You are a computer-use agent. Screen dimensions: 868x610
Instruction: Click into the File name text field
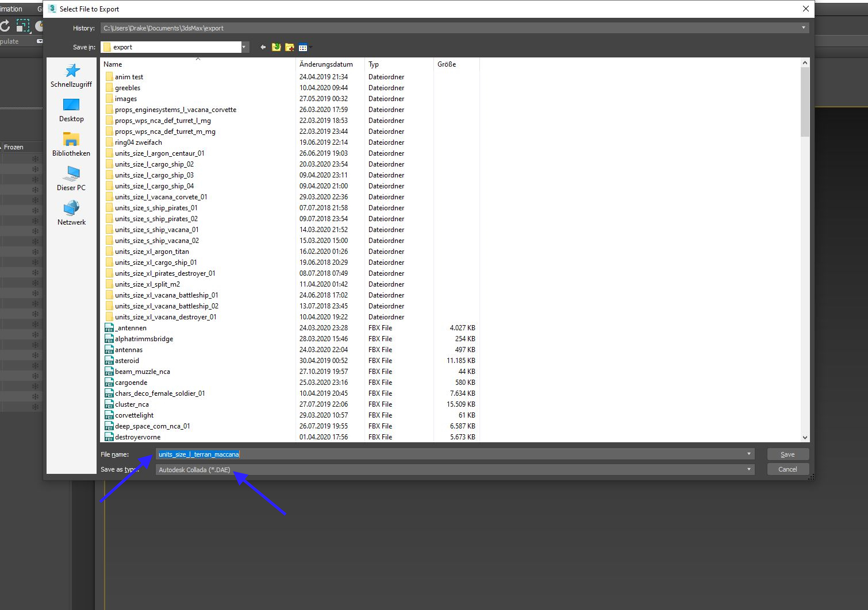[x=448, y=454]
